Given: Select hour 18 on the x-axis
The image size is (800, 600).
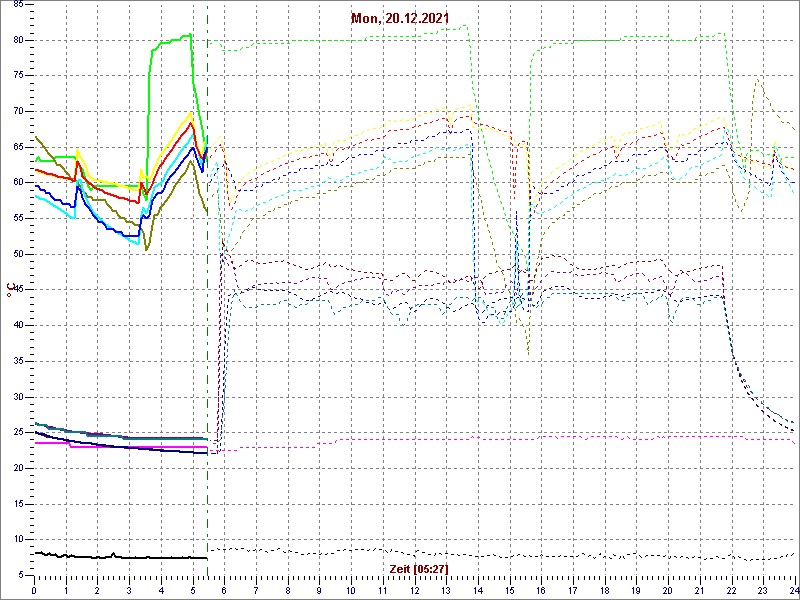Looking at the screenshot, I should 603,590.
